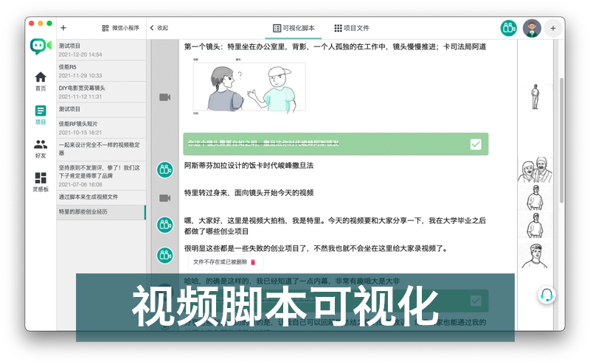Open the 坚持原则不发测评 project
This screenshot has width=590, height=364.
click(x=101, y=175)
